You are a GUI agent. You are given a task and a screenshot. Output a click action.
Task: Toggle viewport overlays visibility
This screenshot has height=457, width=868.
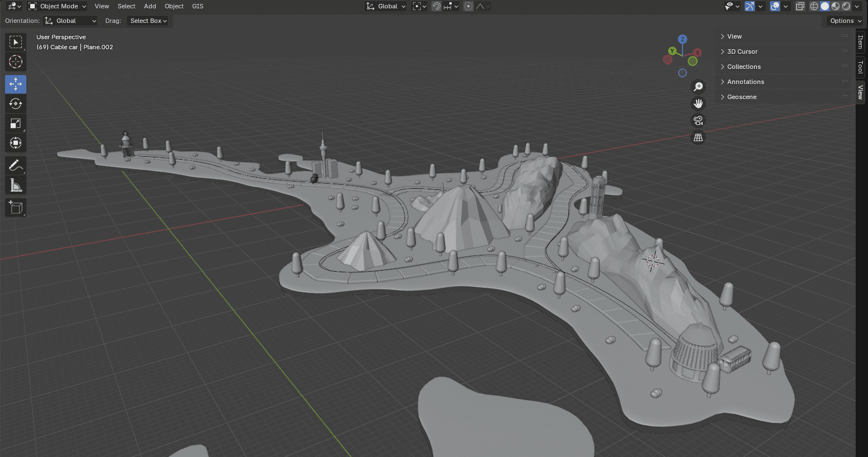(775, 6)
